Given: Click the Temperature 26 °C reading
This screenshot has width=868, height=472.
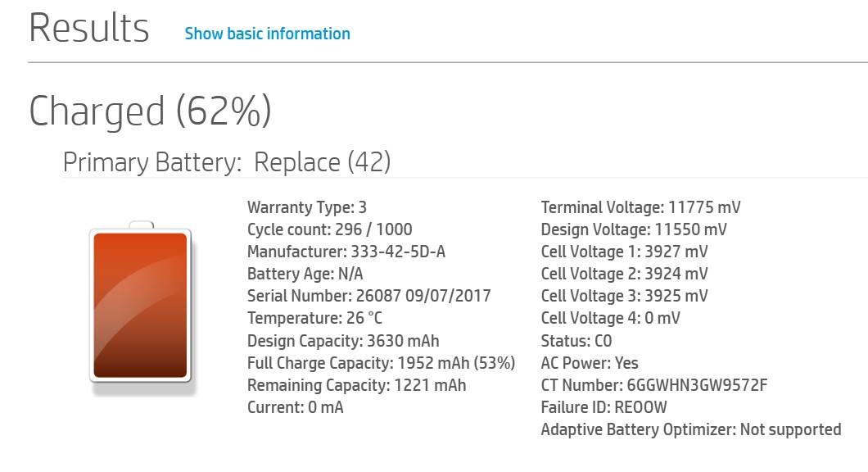Looking at the screenshot, I should 310,318.
